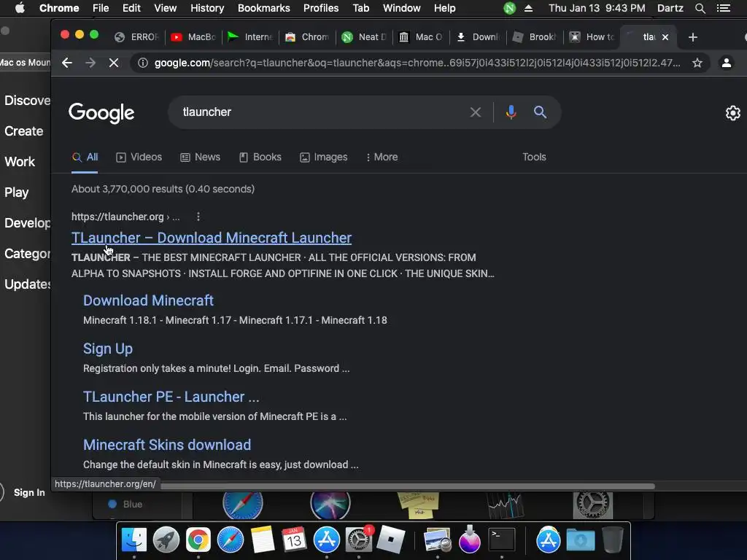Click the Chrome address bar URL

pos(417,63)
